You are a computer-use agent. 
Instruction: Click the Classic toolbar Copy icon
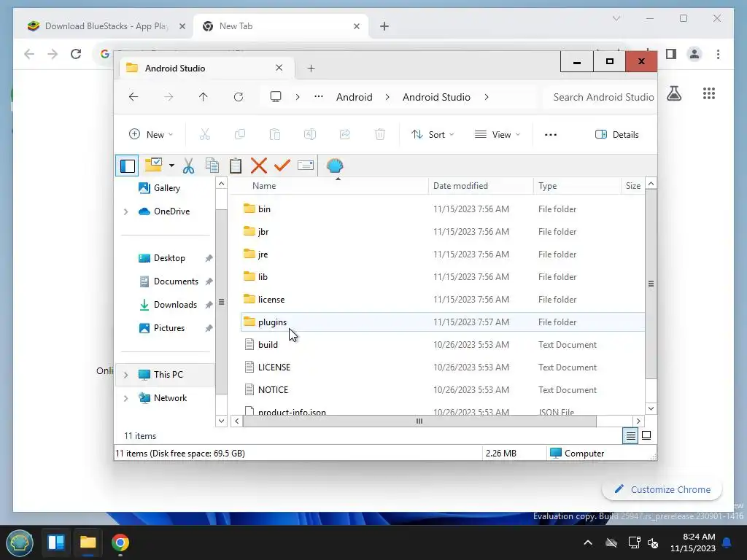[212, 166]
